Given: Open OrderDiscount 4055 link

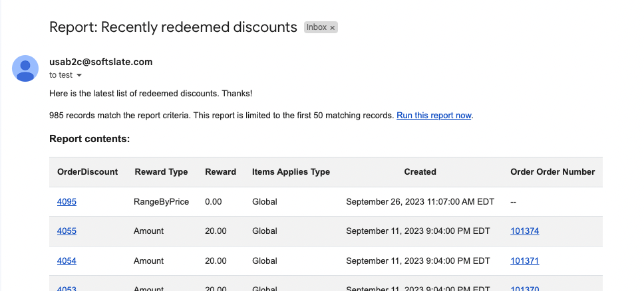Looking at the screenshot, I should 67,231.
